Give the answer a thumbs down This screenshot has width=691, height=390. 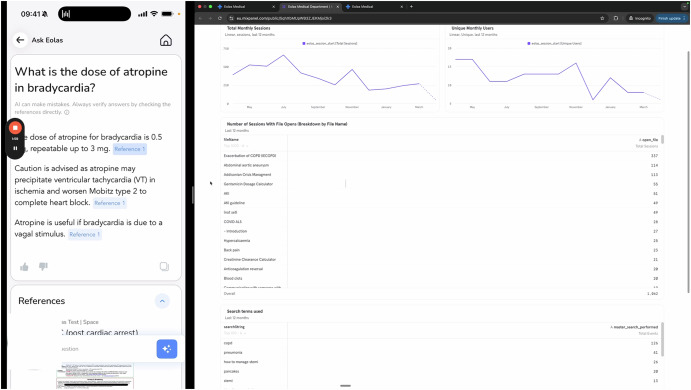(x=43, y=266)
